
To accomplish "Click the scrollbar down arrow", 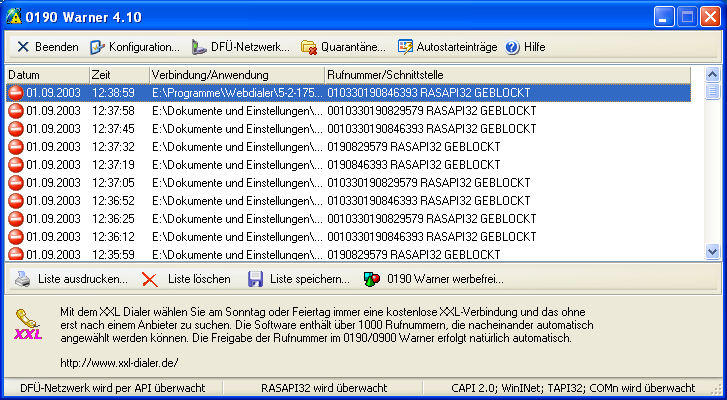I will point(712,252).
